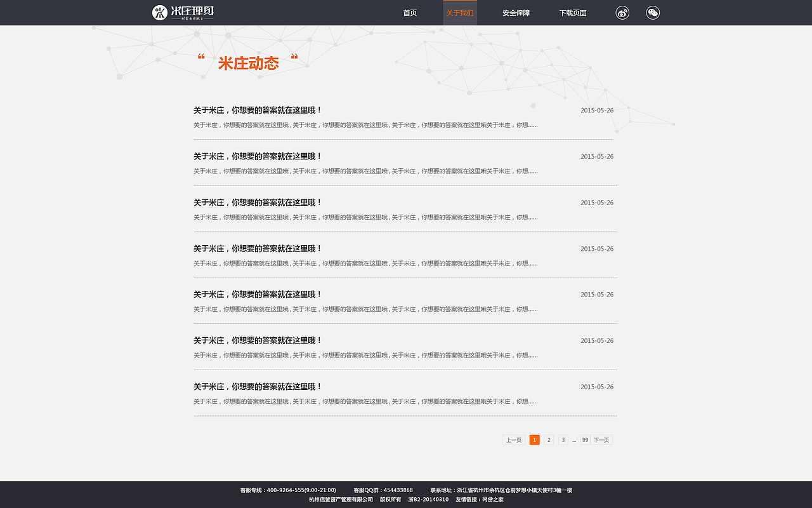Click the QQ group number 454433868
812x508 pixels.
[x=398, y=490]
